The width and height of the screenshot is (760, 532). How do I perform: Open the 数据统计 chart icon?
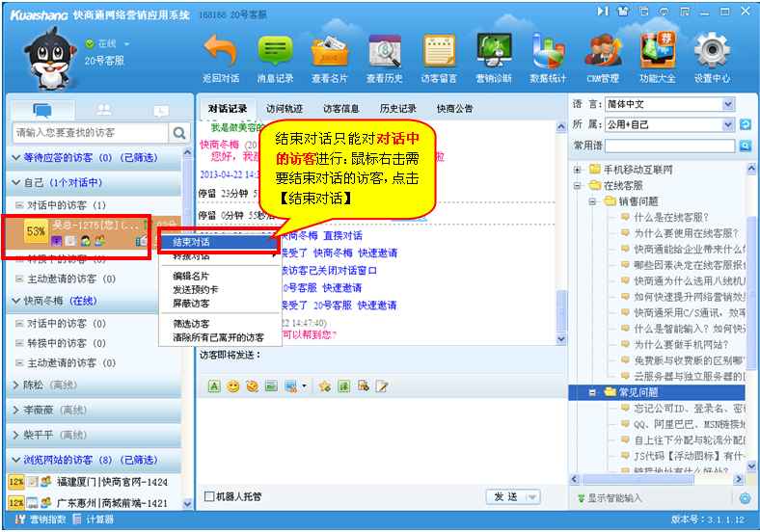pos(549,52)
